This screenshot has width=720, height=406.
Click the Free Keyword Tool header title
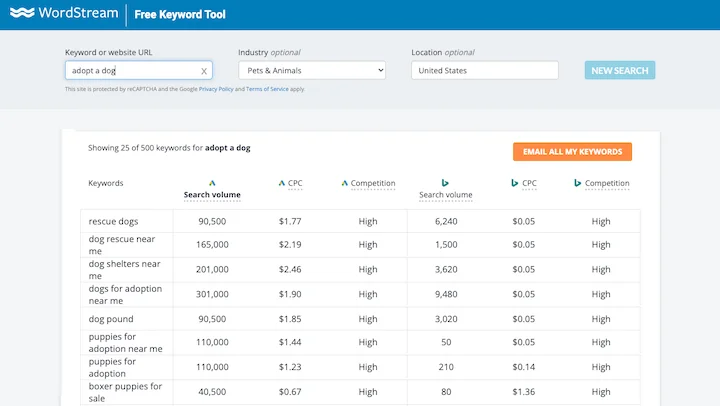[180, 15]
